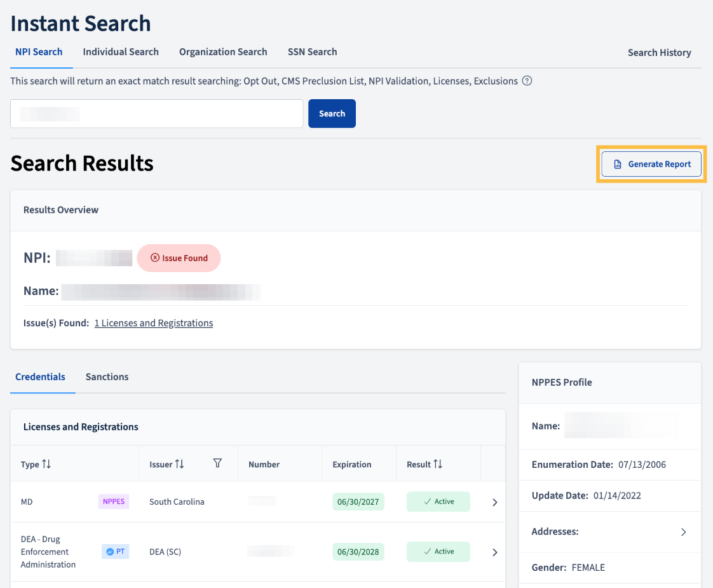Image resolution: width=713 pixels, height=588 pixels.
Task: Sort licenses by Result column arrows
Action: (438, 464)
